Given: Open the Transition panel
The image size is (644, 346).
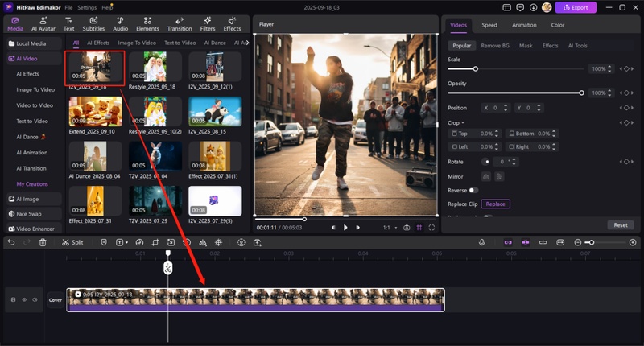Looking at the screenshot, I should 180,24.
